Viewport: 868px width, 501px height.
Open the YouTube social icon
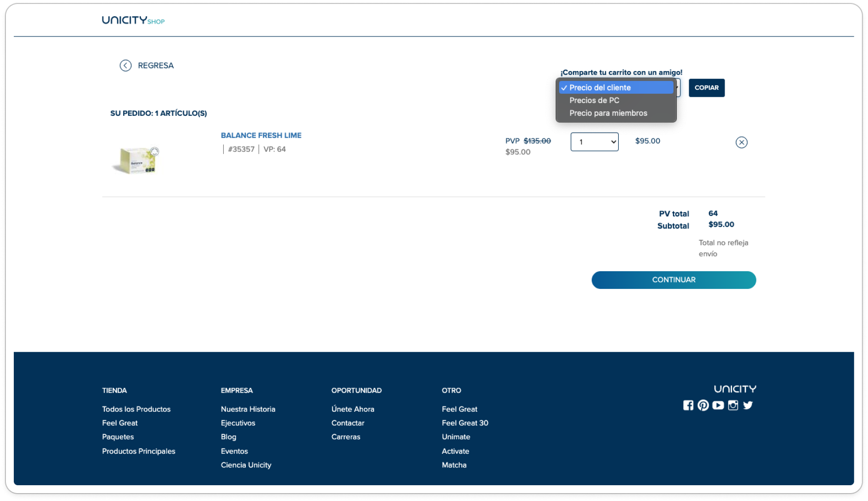point(718,405)
